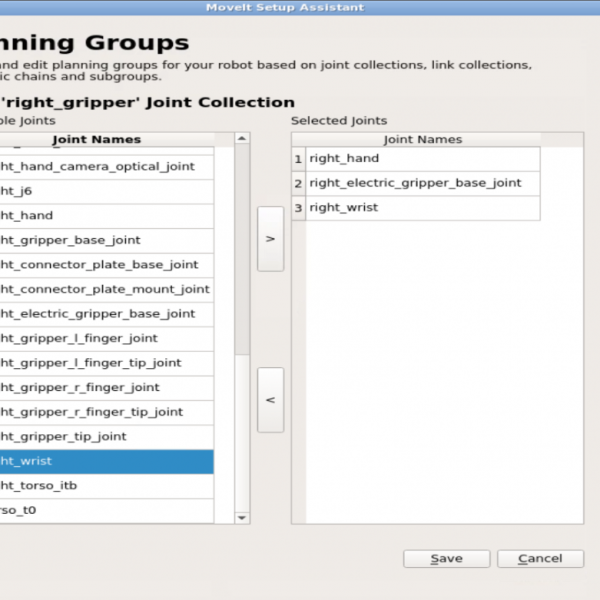The width and height of the screenshot is (600, 600).
Task: Click row number 2 in Selected Joints
Action: click(298, 184)
